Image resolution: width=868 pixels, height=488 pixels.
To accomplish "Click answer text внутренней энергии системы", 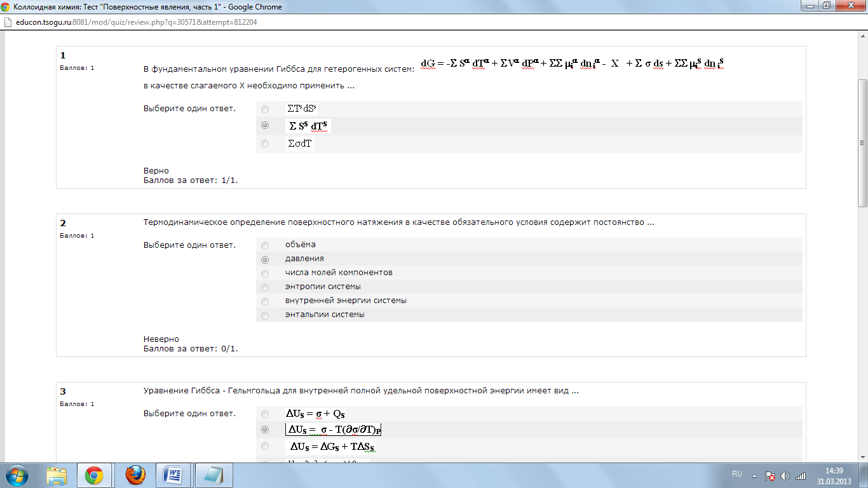I will point(346,301).
